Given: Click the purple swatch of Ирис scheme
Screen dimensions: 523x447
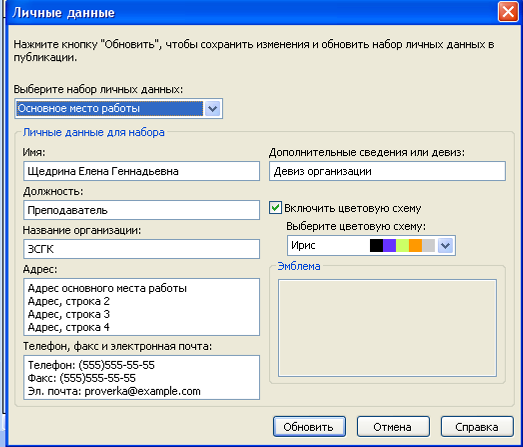Looking at the screenshot, I should pos(389,246).
